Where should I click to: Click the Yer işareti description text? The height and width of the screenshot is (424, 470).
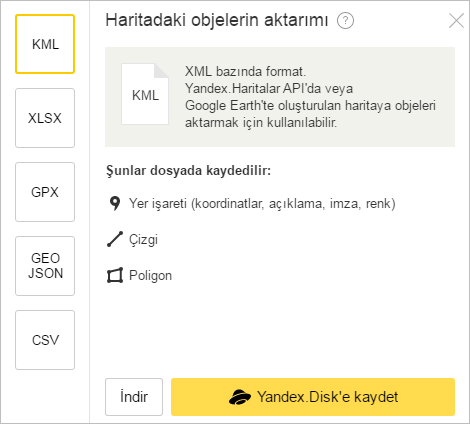pos(262,204)
